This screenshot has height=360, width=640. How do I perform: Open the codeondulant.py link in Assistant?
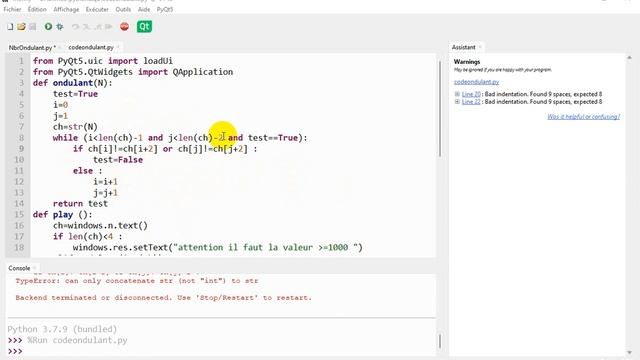[476, 82]
